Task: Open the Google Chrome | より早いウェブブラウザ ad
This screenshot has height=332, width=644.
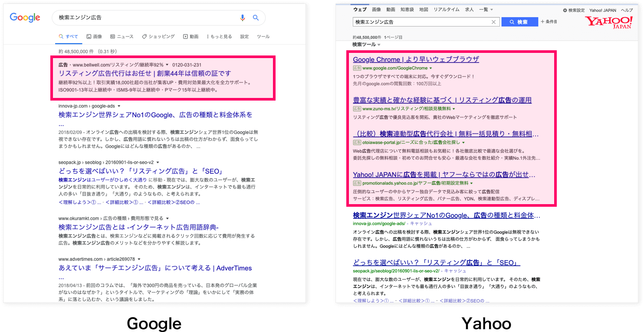Action: (x=416, y=59)
